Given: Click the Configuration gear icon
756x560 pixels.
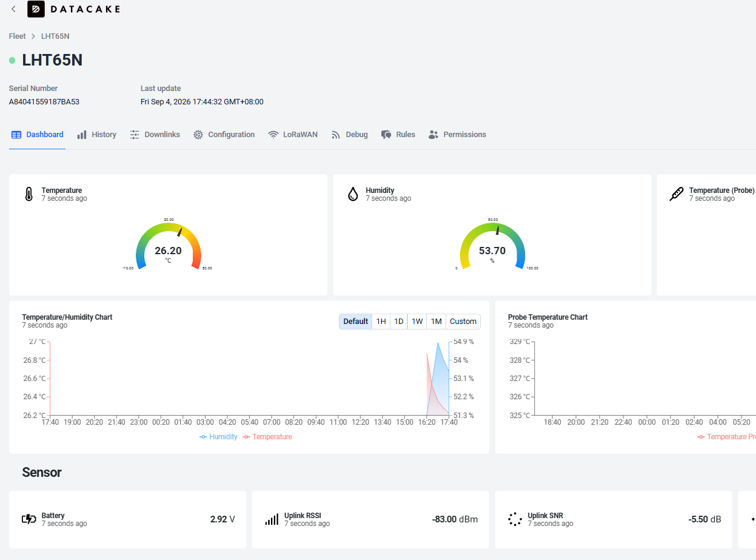Looking at the screenshot, I should tap(198, 135).
